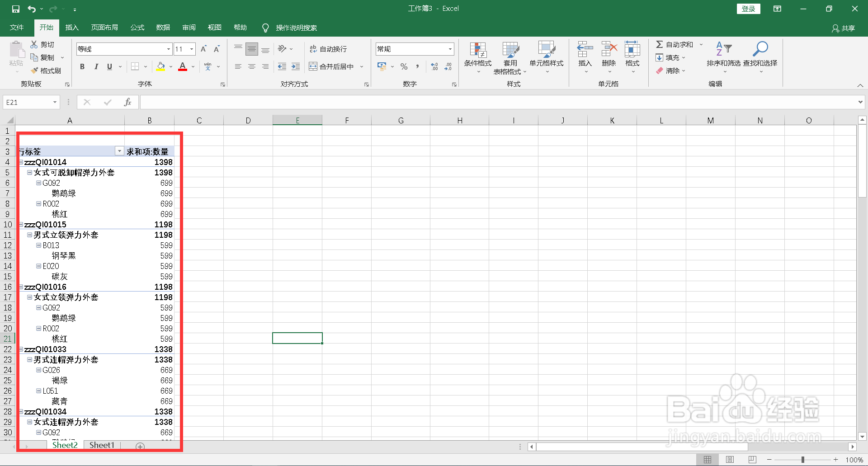Apply percent style format

click(404, 66)
